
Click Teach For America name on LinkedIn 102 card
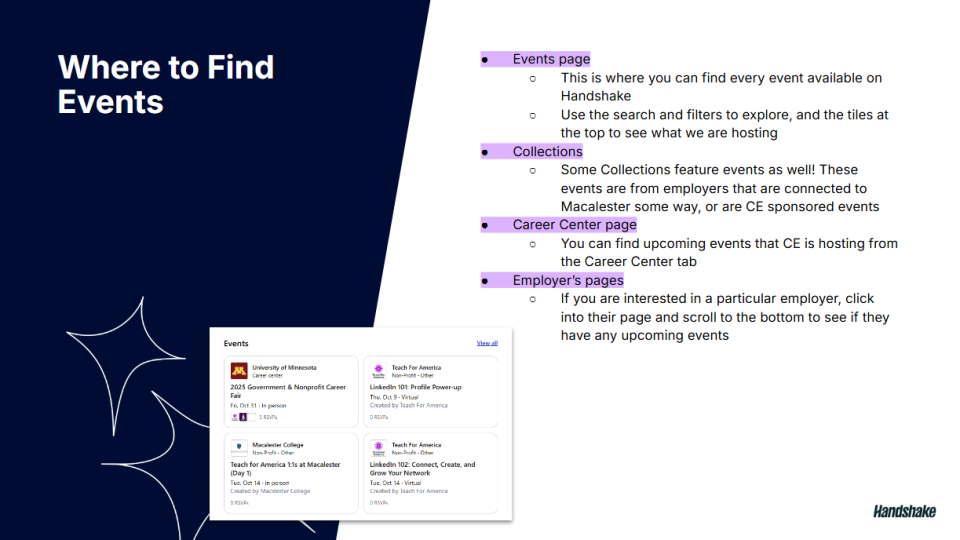(x=416, y=444)
